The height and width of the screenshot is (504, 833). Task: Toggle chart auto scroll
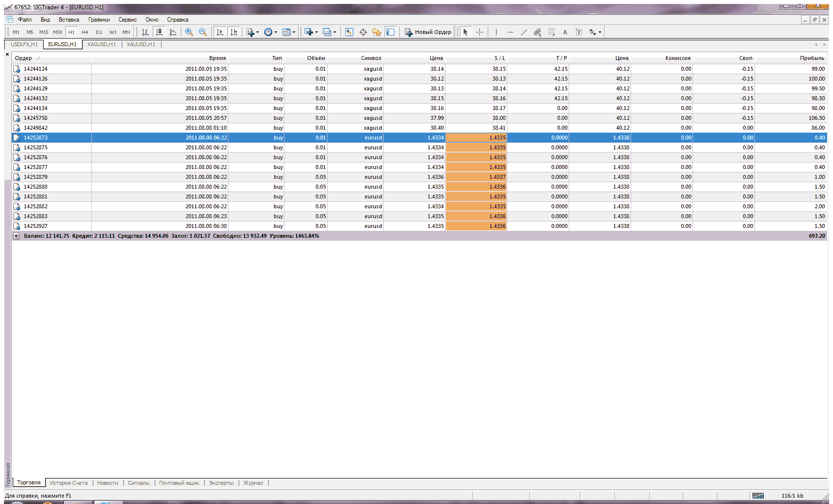click(x=220, y=32)
